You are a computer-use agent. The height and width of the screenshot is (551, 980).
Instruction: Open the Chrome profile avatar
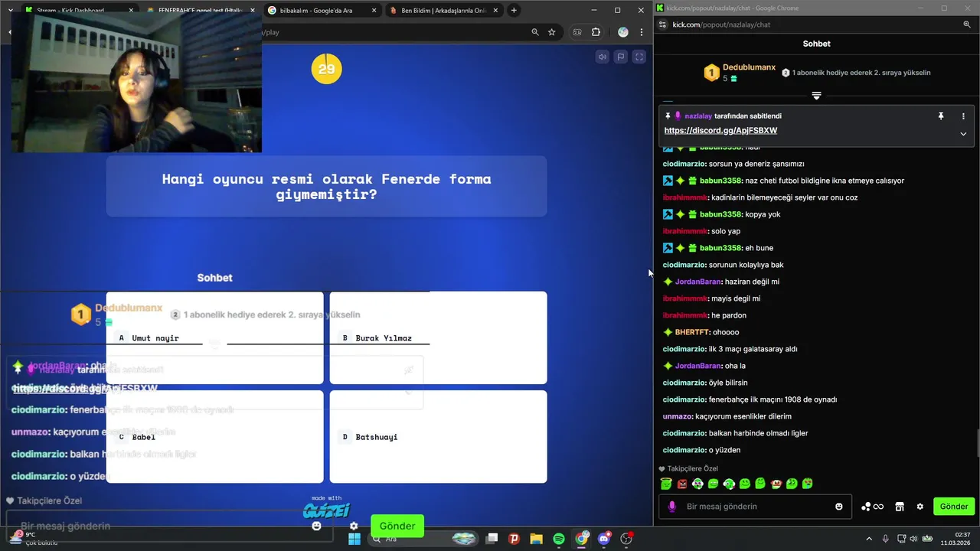[623, 32]
